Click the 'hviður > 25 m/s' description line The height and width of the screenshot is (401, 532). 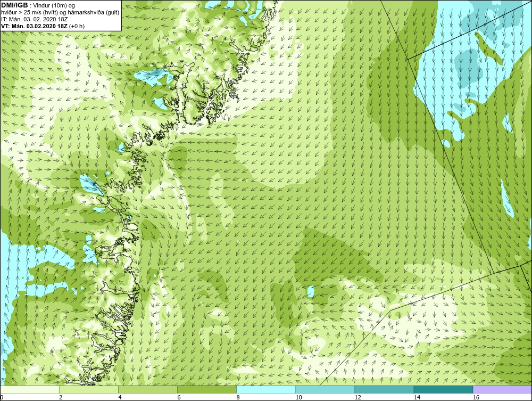(60, 13)
